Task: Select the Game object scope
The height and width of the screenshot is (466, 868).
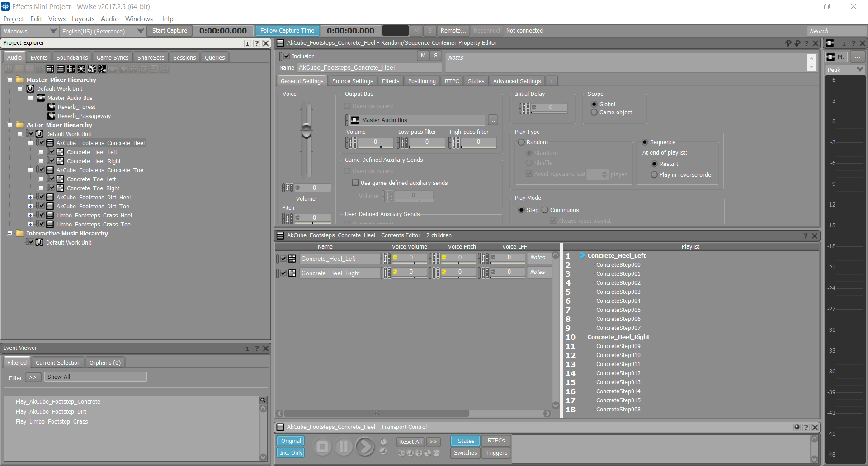Action: [594, 113]
